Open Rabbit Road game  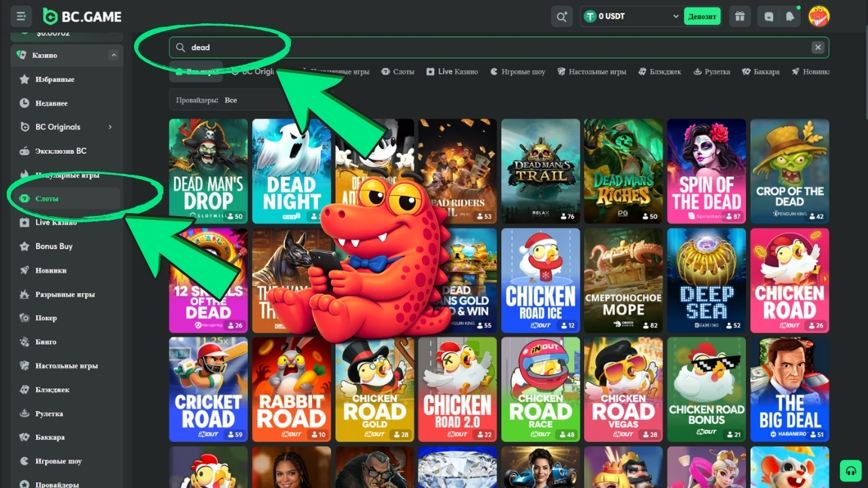(x=291, y=389)
